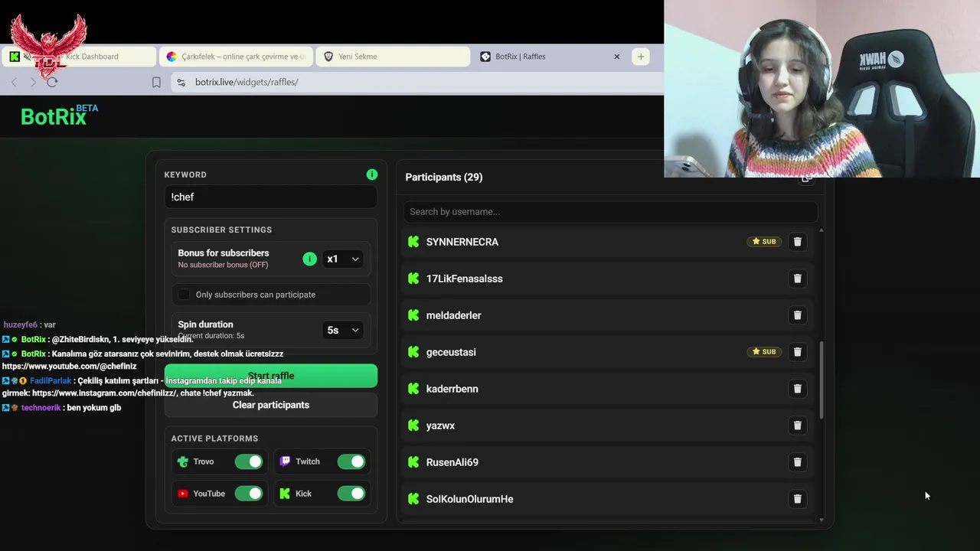
Task: Open the spin duration 5s dropdown
Action: (342, 330)
